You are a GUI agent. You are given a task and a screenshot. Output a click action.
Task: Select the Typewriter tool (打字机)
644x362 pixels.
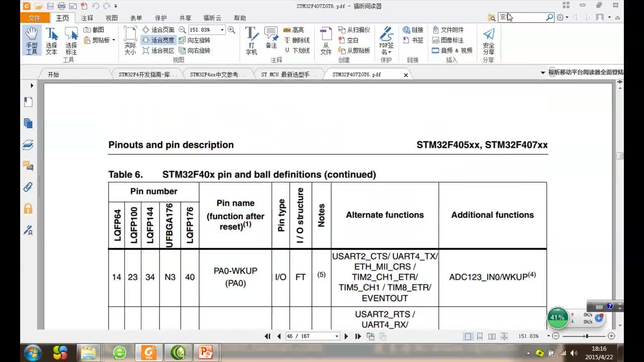point(251,41)
